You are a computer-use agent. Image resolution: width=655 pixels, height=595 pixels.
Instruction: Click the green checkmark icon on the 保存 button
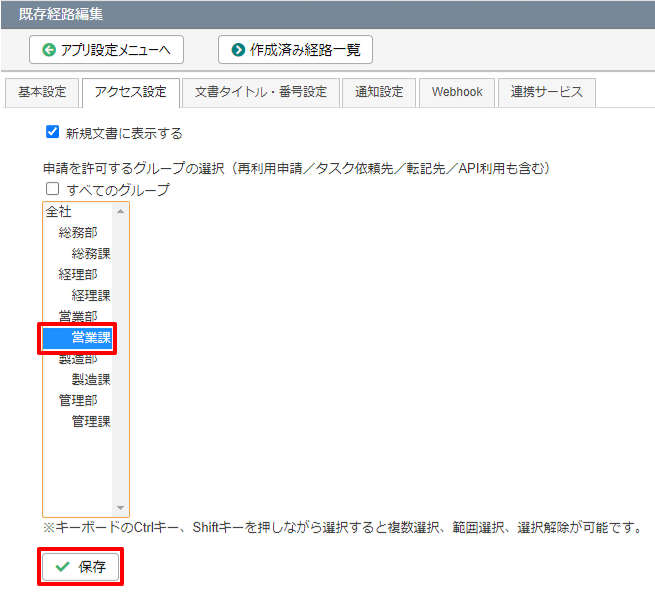63,567
